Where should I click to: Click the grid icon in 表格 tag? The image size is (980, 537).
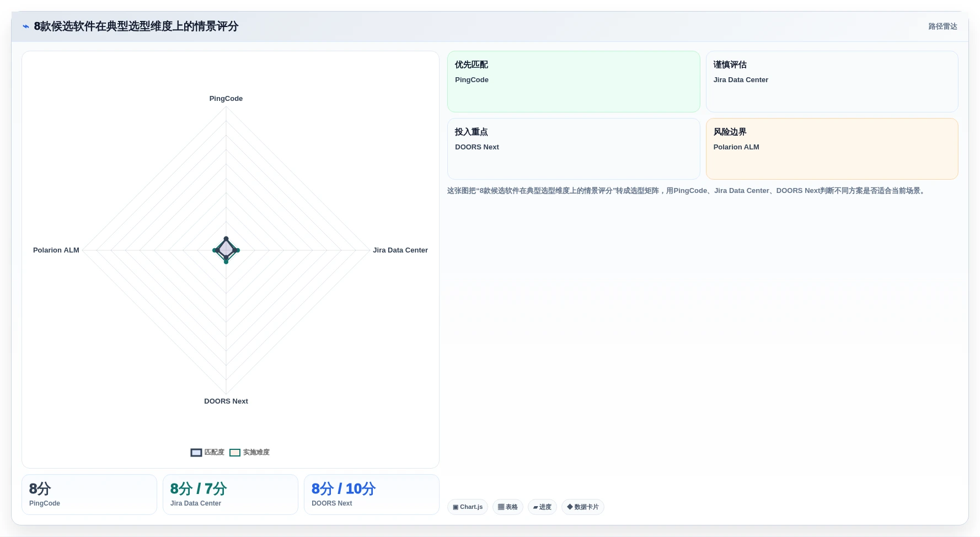click(x=501, y=507)
